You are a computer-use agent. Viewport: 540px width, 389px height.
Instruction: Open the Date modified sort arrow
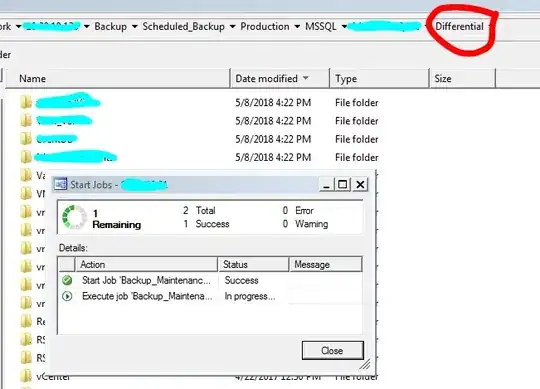click(x=305, y=78)
